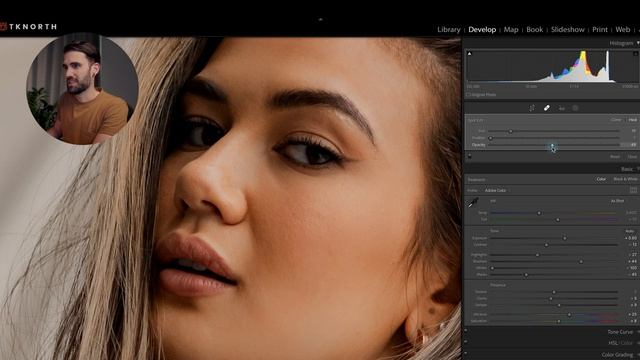Toggle highlight clipping indicator in histogram

coord(636,53)
